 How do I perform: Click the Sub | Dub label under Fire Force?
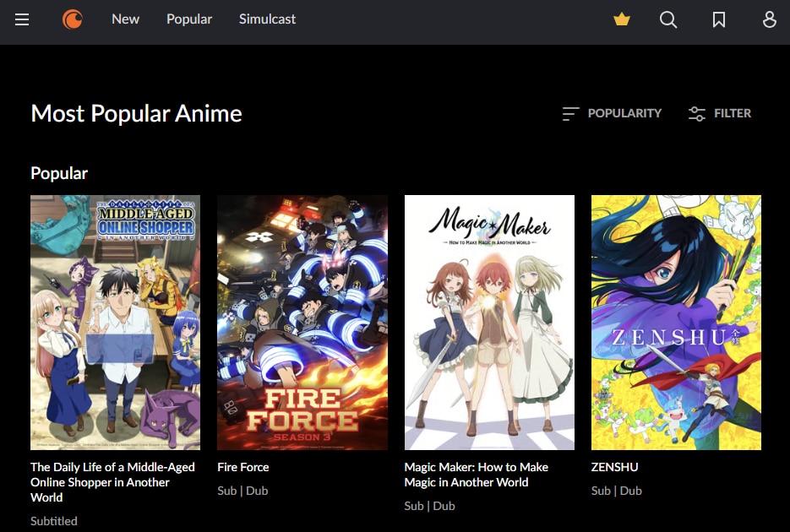pos(242,491)
